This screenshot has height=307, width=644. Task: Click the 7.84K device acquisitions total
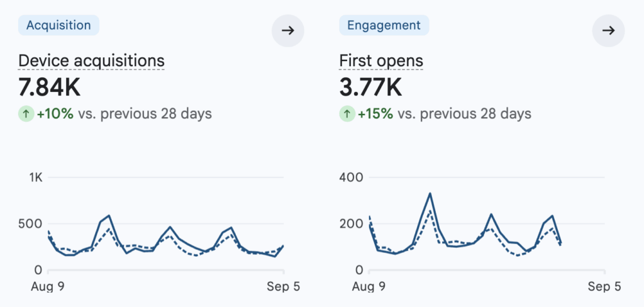click(50, 87)
